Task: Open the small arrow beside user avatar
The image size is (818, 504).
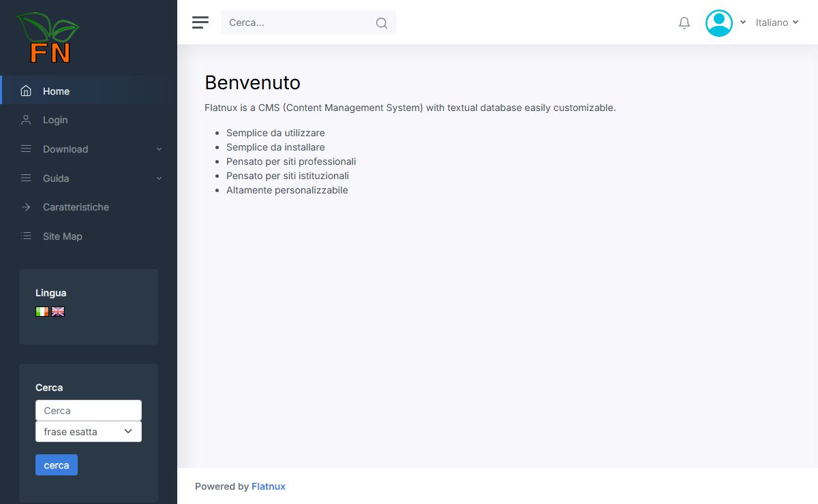Action: (x=743, y=22)
